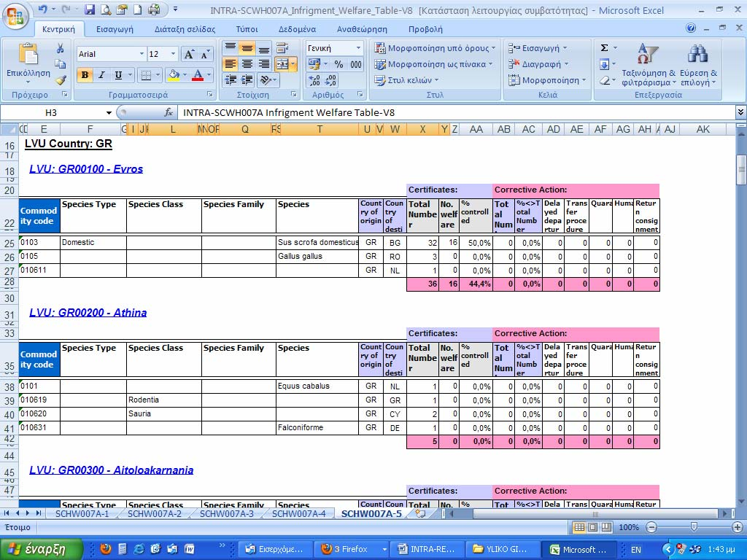Decrease the indent of the cell contents
The width and height of the screenshot is (747, 560).
click(x=231, y=79)
